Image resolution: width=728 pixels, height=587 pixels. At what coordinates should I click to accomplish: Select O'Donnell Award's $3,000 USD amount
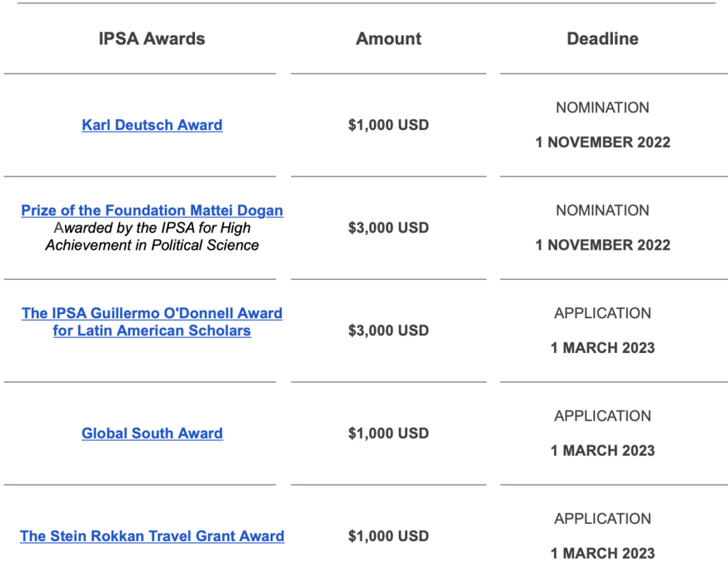[389, 331]
